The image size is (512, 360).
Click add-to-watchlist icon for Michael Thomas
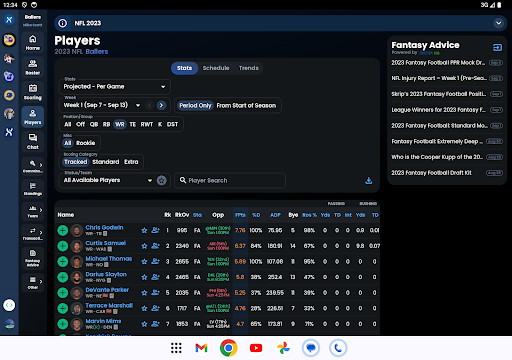[x=155, y=261]
